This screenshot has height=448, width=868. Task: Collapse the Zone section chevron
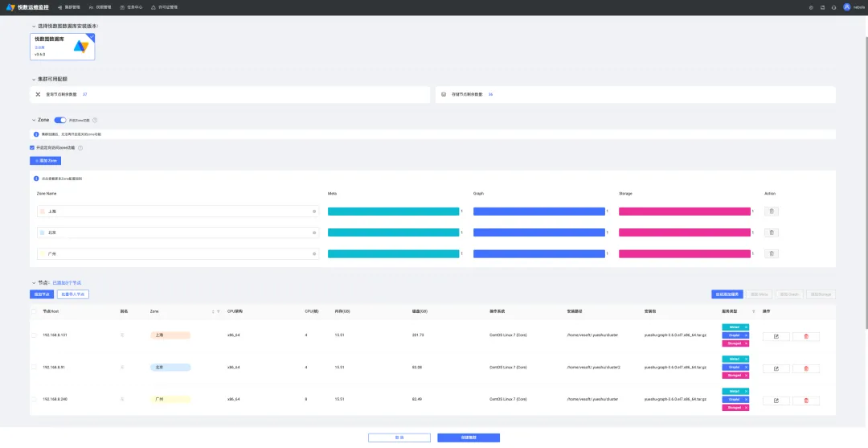tap(34, 120)
